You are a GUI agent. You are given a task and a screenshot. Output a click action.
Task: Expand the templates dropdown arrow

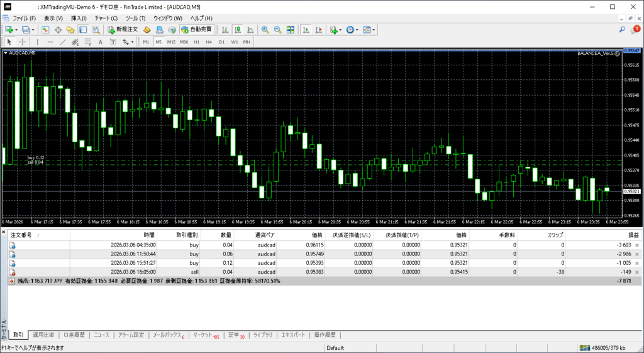click(x=374, y=30)
